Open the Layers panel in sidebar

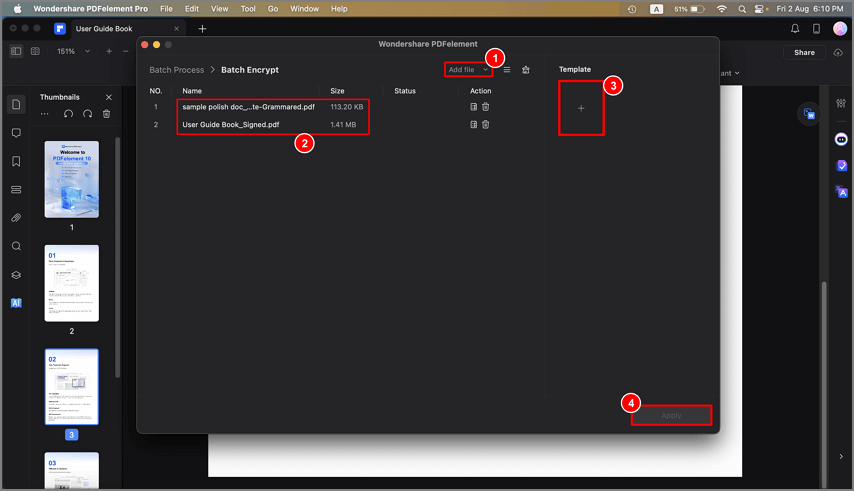[16, 275]
